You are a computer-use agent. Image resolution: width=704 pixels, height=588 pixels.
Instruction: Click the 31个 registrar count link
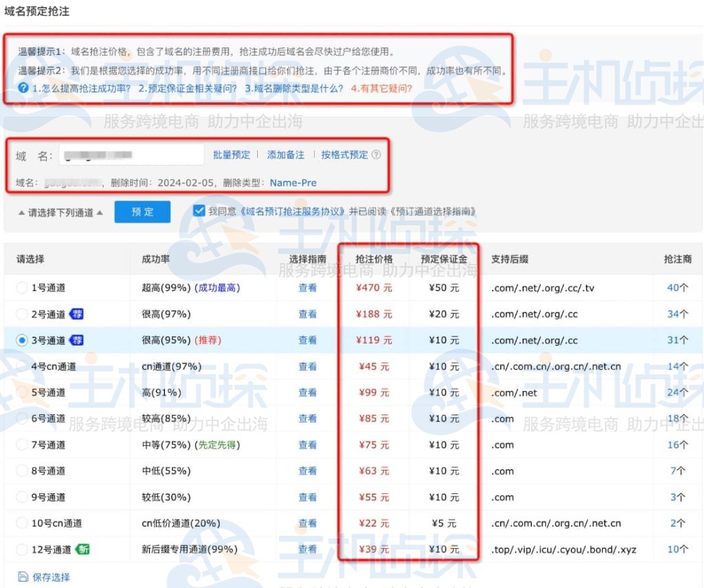(677, 341)
